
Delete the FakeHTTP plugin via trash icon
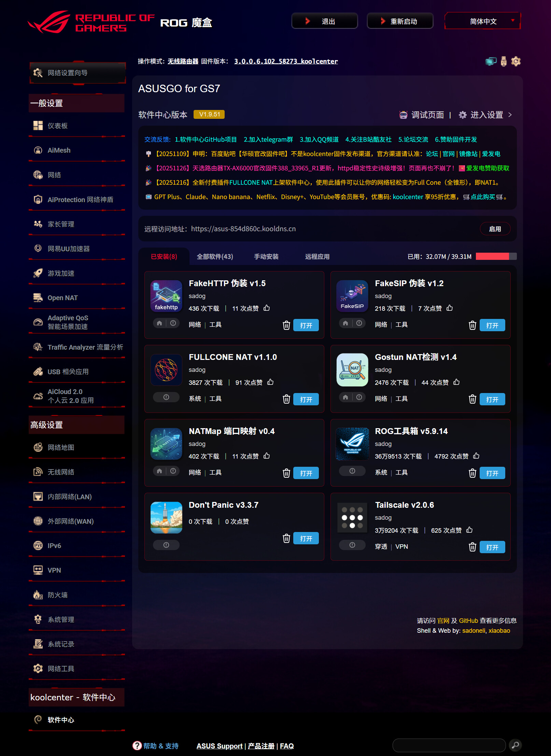tap(286, 325)
